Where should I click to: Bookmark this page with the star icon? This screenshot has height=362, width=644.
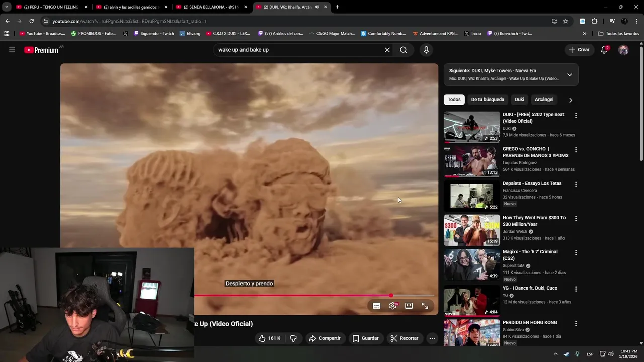point(566,21)
